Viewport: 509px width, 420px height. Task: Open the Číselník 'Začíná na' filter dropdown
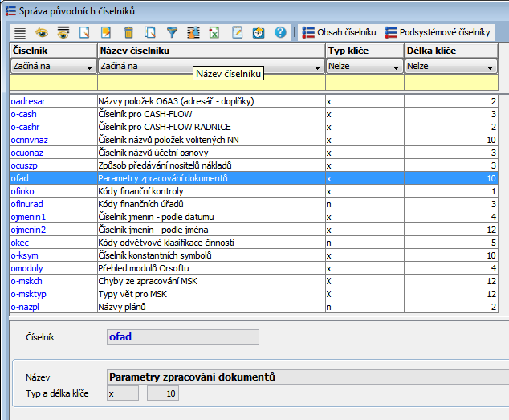[x=90, y=67]
